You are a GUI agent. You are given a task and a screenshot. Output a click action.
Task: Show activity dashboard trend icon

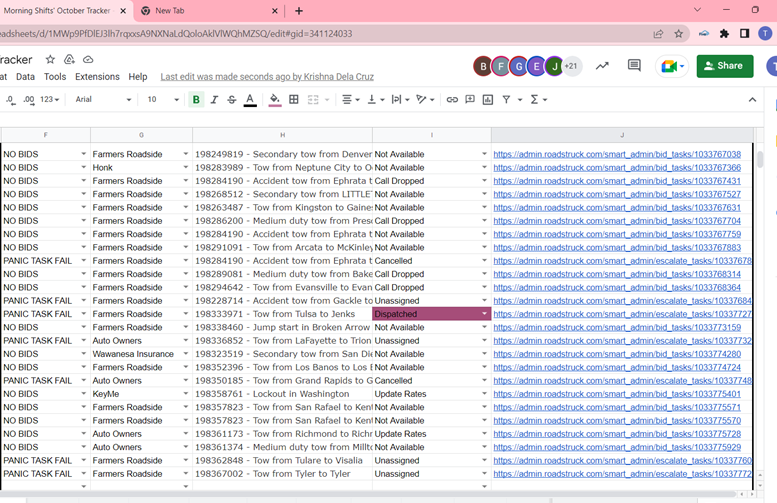(x=602, y=65)
